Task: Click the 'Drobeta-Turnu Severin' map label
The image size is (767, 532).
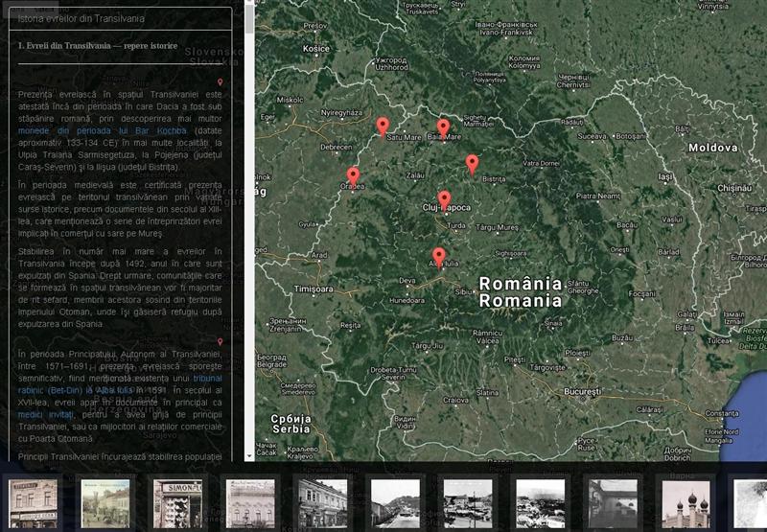Action: pyautogui.click(x=394, y=374)
